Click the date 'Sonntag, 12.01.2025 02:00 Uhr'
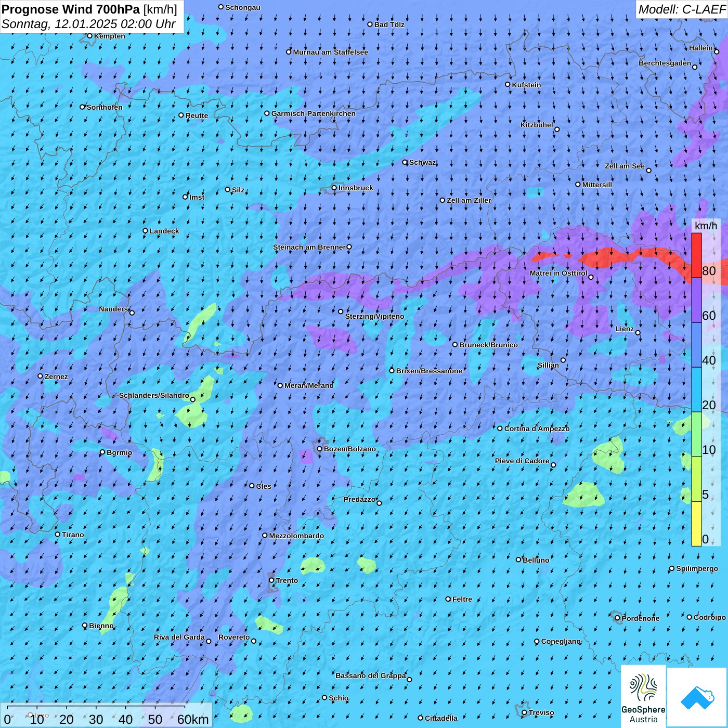Screen dimensions: 728x728 click(x=88, y=24)
